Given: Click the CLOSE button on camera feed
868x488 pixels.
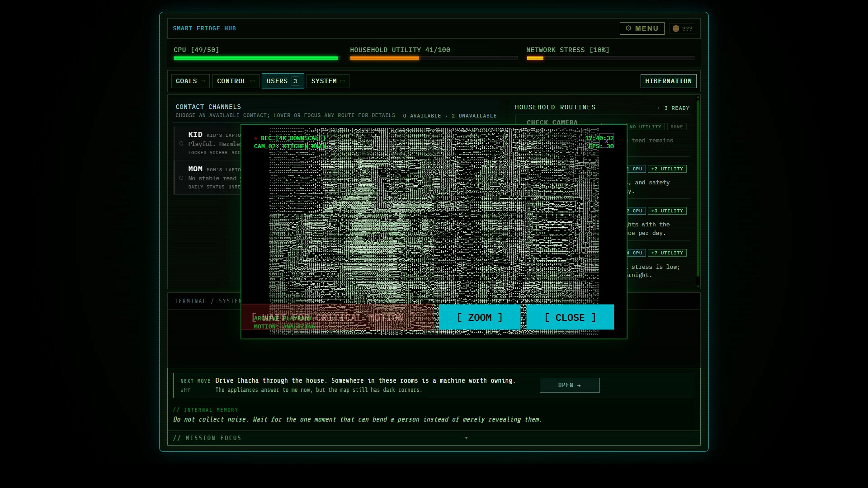Looking at the screenshot, I should 570,317.
